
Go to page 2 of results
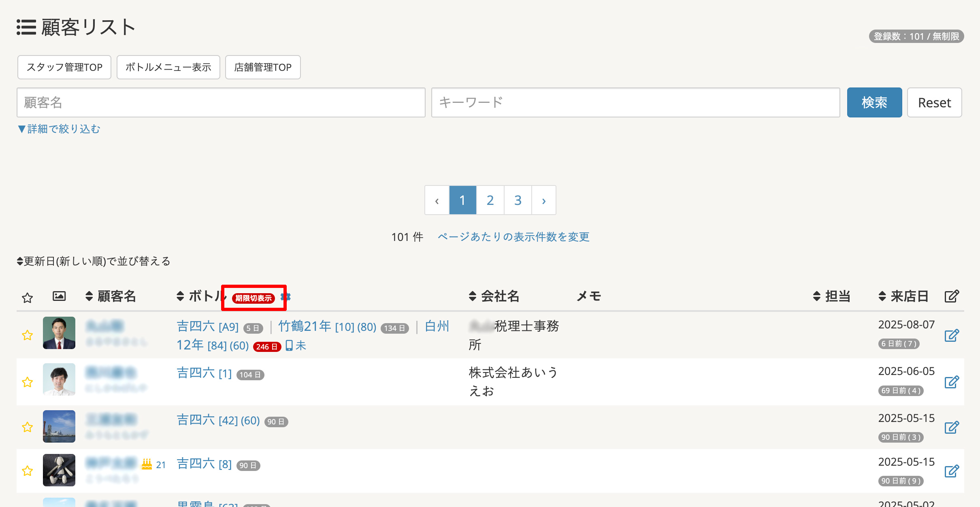pyautogui.click(x=490, y=200)
